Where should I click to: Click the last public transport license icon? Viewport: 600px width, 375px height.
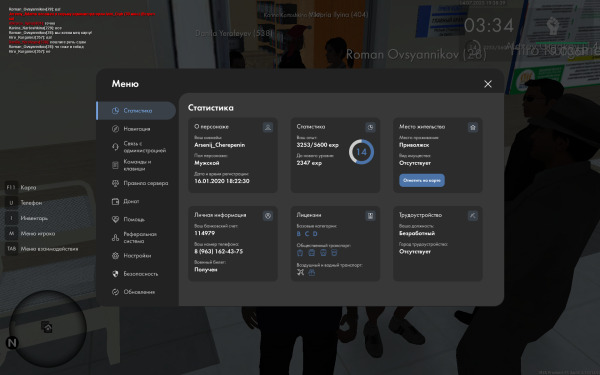pyautogui.click(x=334, y=253)
